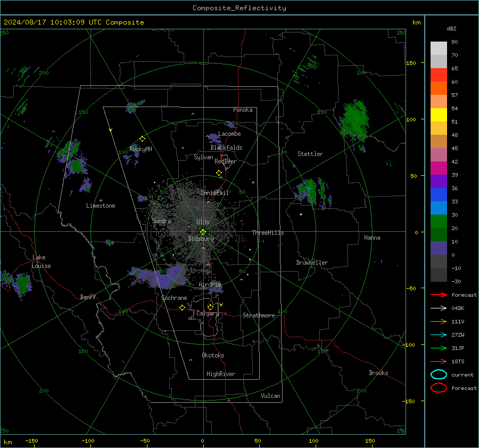Click the Banff label
Image resolution: width=479 pixels, height=448 pixels.
pyautogui.click(x=88, y=297)
